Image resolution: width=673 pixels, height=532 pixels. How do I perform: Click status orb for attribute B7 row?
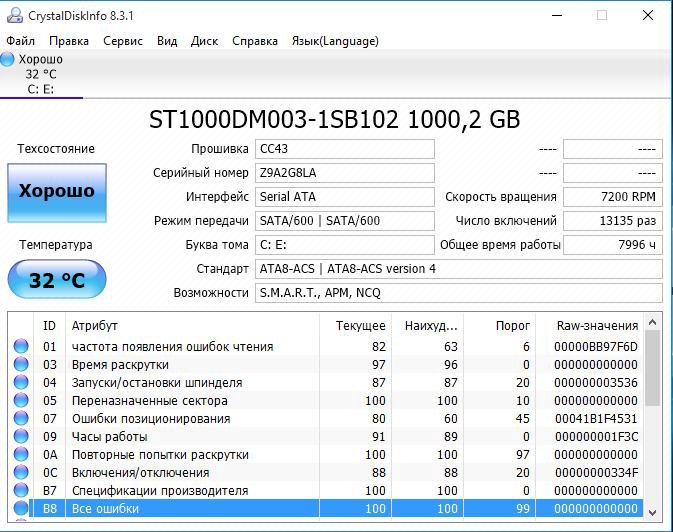coord(21,491)
